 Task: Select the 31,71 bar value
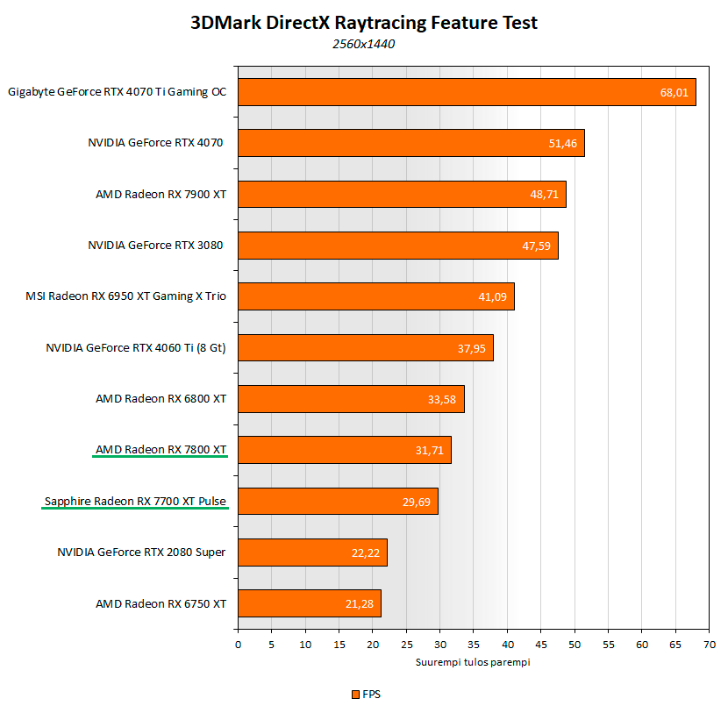click(430, 451)
